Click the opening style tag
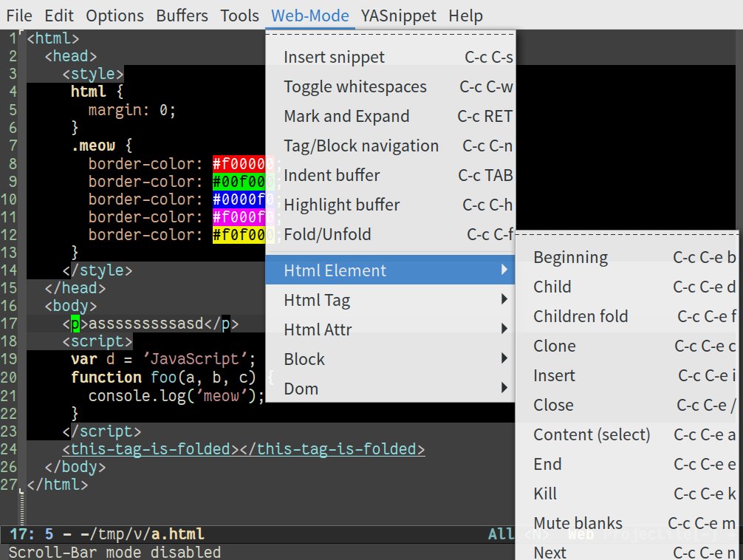Image resolution: width=743 pixels, height=560 pixels. coord(93,74)
